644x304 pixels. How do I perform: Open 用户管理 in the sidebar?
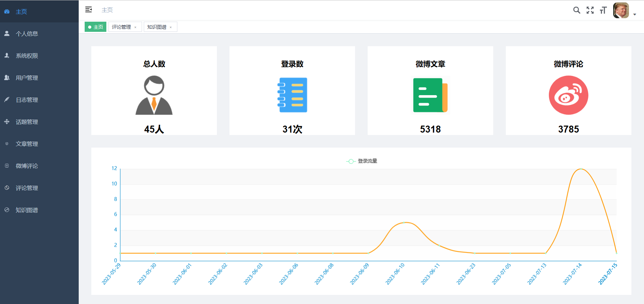coord(39,78)
